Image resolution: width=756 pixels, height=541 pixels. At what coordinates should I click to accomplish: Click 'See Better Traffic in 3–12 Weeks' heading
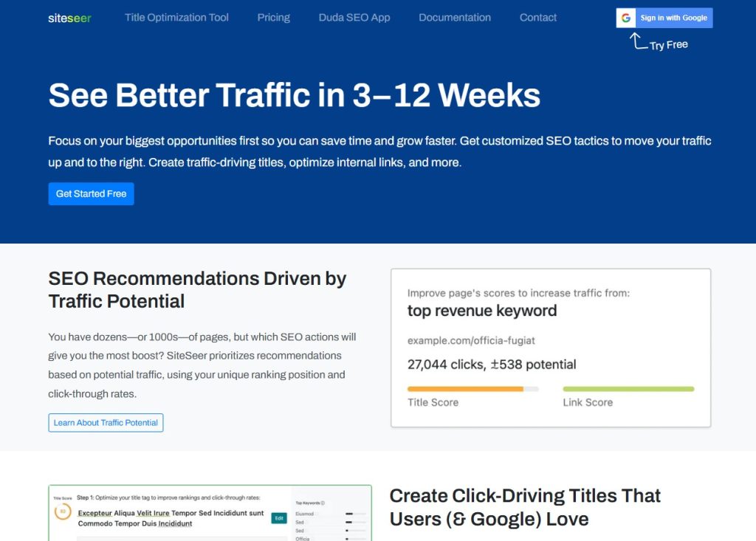pyautogui.click(x=294, y=95)
